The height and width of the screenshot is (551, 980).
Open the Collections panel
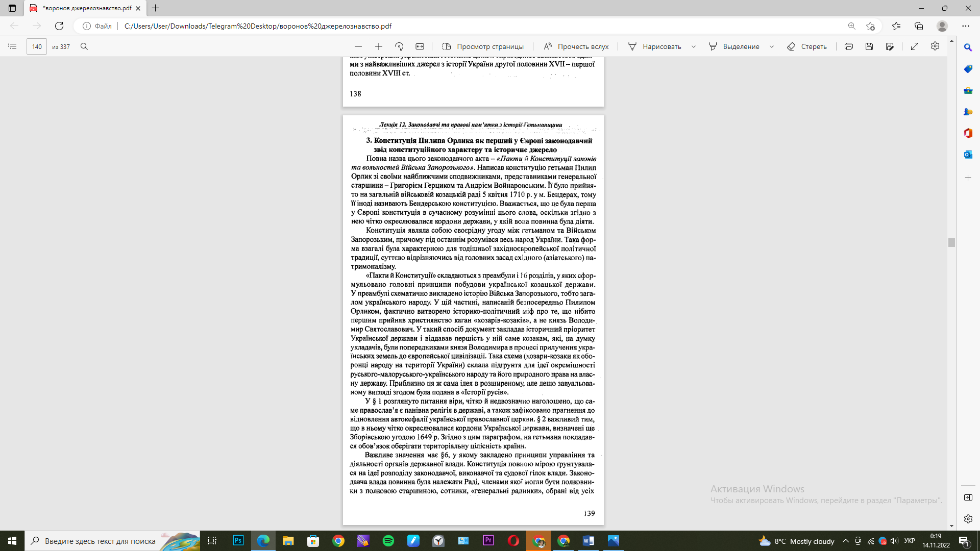point(919,26)
